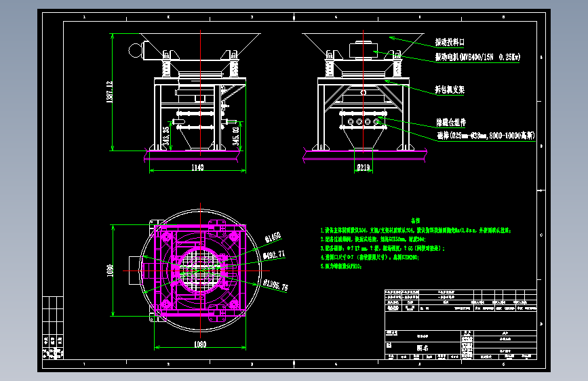Select the Ø1450 diameter callout
Viewport: 588px width, 381px height.
pyautogui.click(x=273, y=237)
